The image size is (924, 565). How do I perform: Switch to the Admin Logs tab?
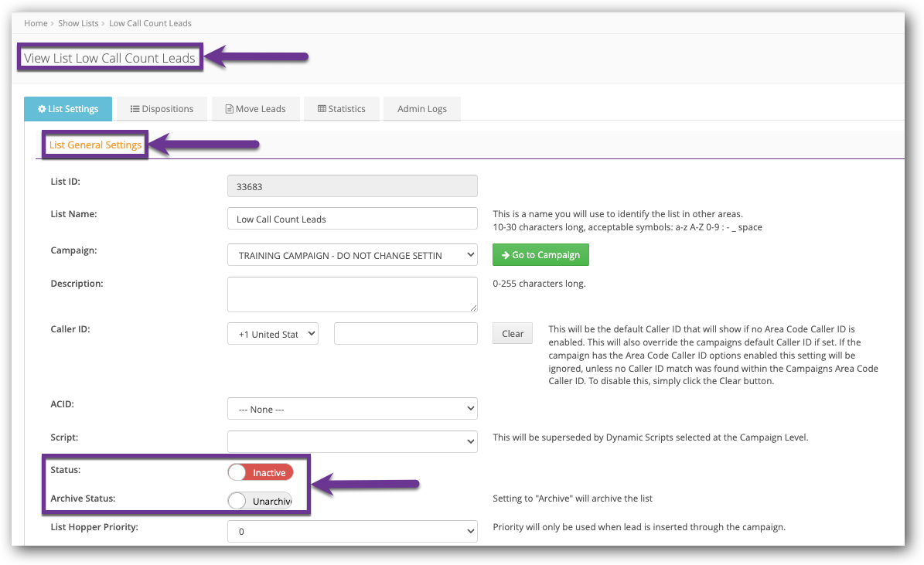(421, 108)
